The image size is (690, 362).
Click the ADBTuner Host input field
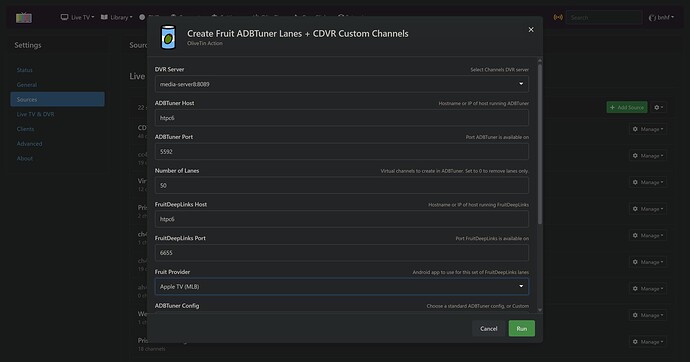coord(341,118)
